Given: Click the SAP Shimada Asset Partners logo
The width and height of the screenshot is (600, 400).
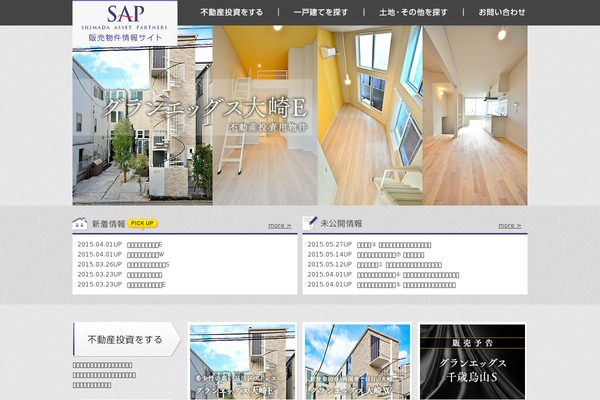Looking at the screenshot, I should (x=125, y=23).
